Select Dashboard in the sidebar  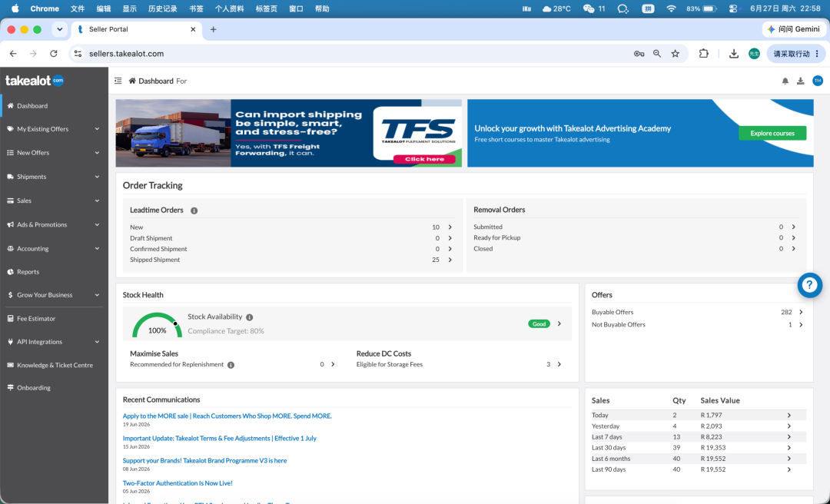click(54, 106)
